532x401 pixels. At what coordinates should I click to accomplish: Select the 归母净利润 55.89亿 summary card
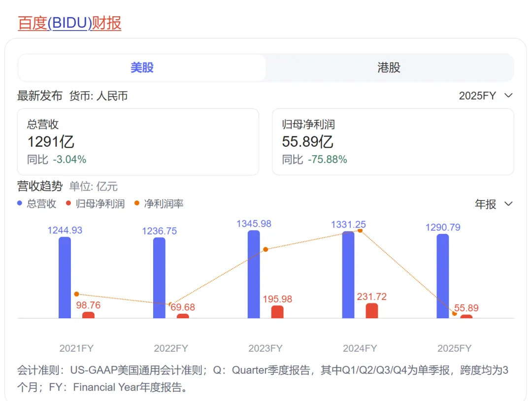[x=393, y=142]
